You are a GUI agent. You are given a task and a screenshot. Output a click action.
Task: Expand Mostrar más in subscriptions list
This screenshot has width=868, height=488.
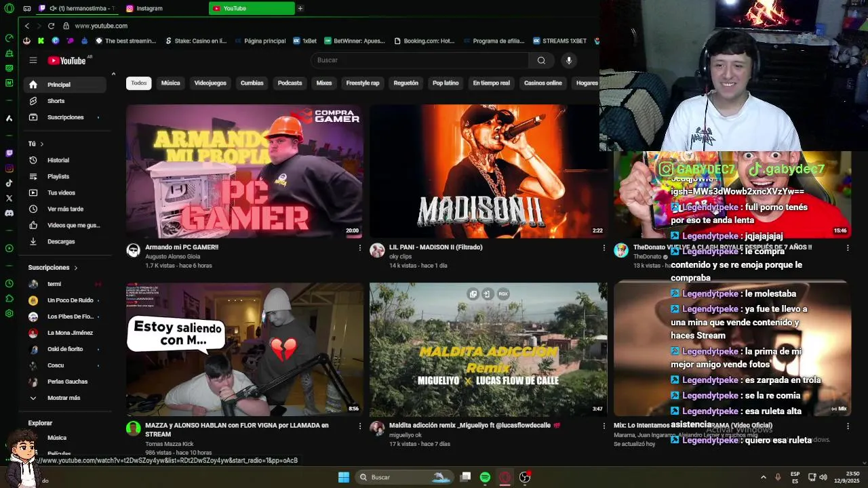pyautogui.click(x=64, y=398)
